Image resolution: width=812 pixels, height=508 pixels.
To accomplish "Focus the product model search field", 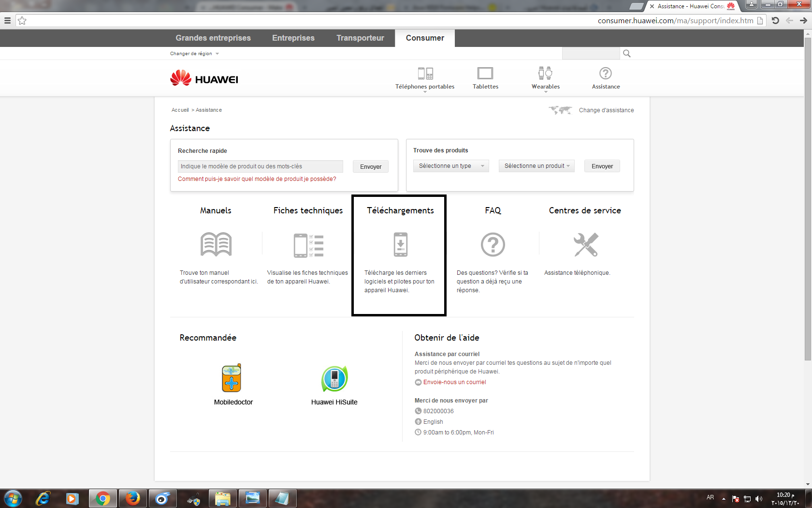I will pyautogui.click(x=261, y=166).
